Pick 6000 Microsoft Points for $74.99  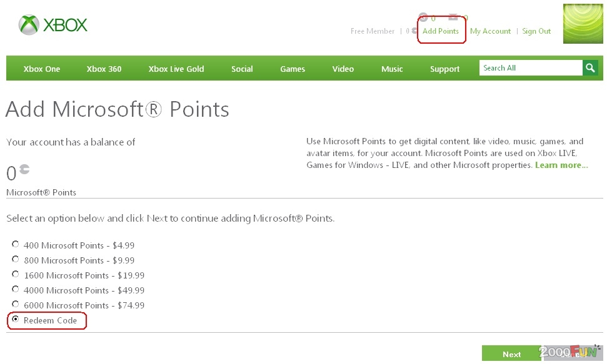[x=16, y=304]
